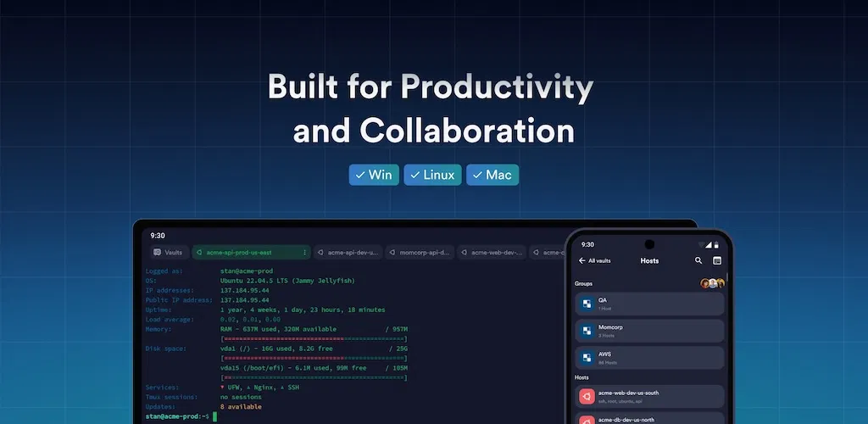The image size is (868, 424).
Task: Switch to the acme-api-dev-u... tab
Action: (348, 253)
